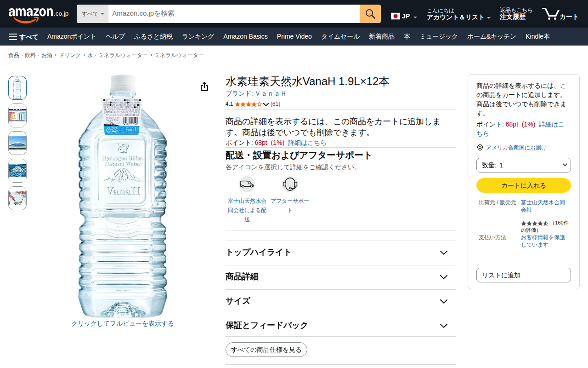The width and height of the screenshot is (588, 368).
Task: Click the share icon above product image
Action: pyautogui.click(x=204, y=87)
